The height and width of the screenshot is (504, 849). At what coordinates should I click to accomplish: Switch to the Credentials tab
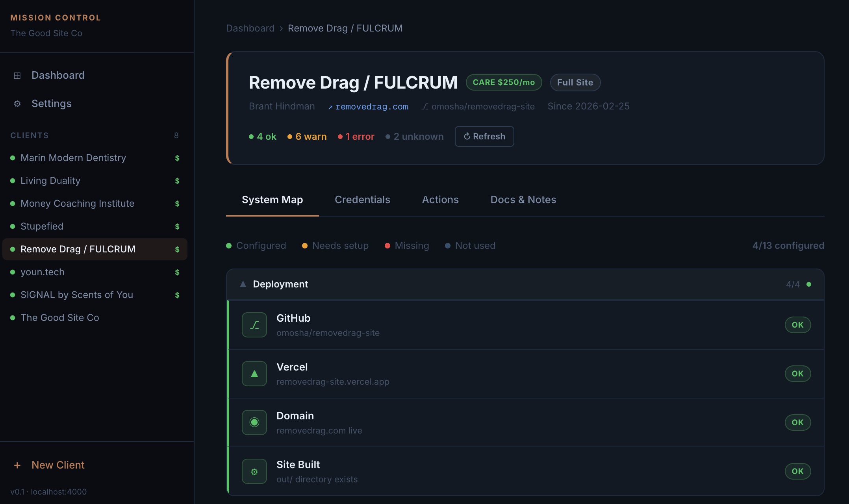click(x=362, y=200)
